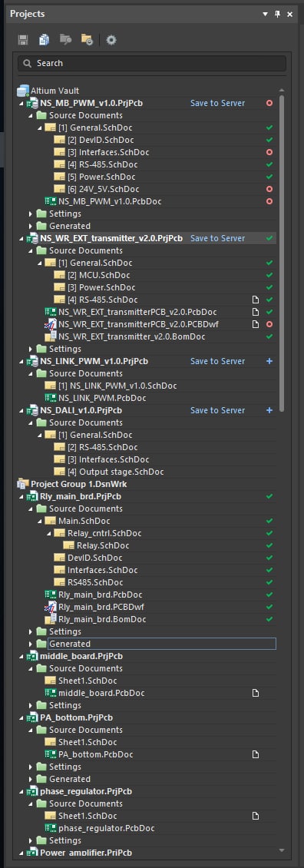Image resolution: width=304 pixels, height=868 pixels.
Task: Click the red status icon for [6] 24V_5V.SchDoc
Action: pos(269,189)
